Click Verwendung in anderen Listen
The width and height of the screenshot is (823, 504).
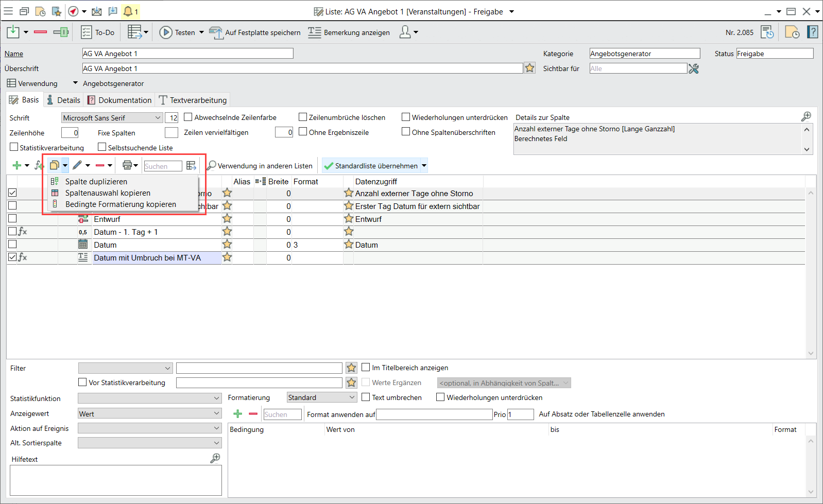pos(260,166)
